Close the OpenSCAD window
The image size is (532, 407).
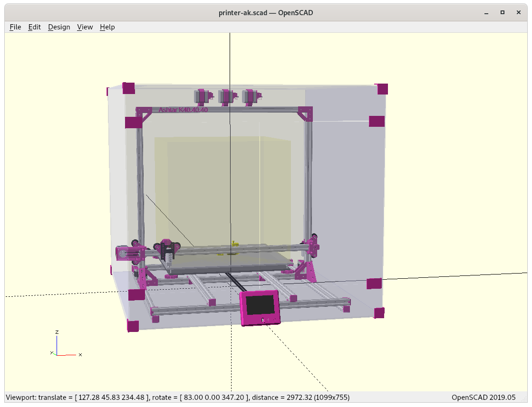518,12
